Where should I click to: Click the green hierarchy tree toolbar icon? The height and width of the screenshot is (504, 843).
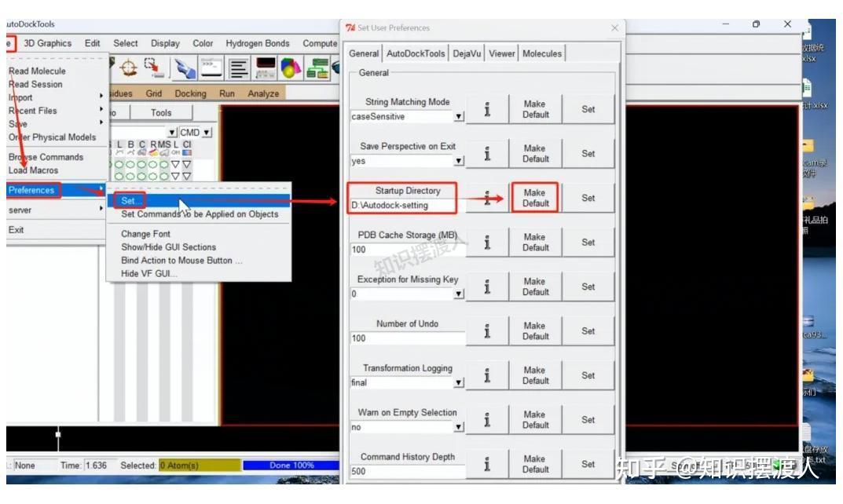pos(317,69)
